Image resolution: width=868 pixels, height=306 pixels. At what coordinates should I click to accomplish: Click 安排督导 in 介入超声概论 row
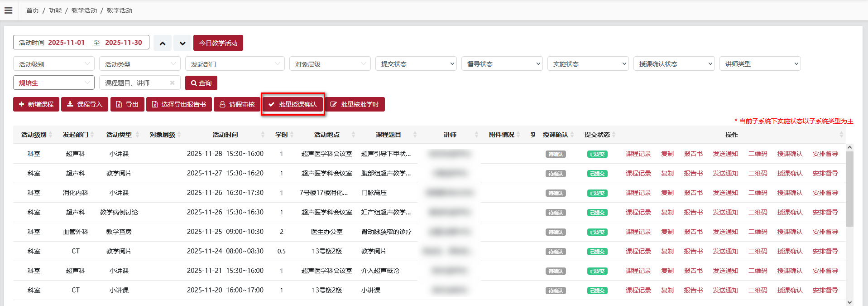[x=825, y=271]
